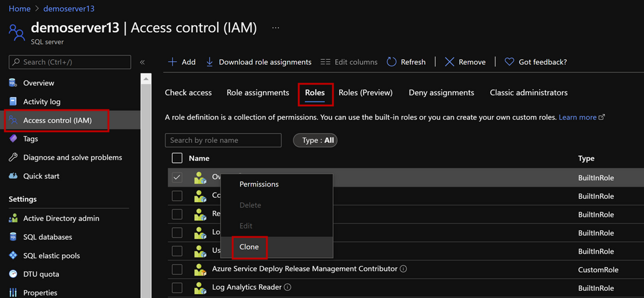644x298 pixels.
Task: Click the Refresh button label
Action: click(413, 62)
